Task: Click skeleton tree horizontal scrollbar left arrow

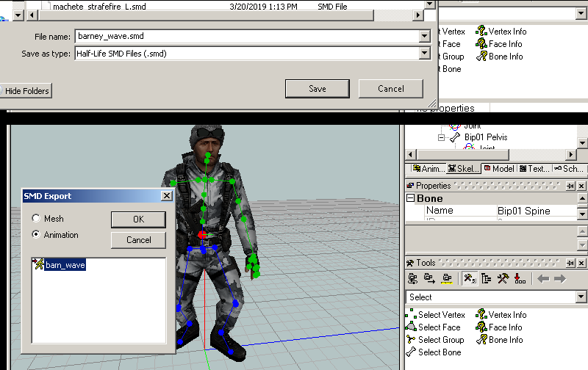Action: coord(411,154)
